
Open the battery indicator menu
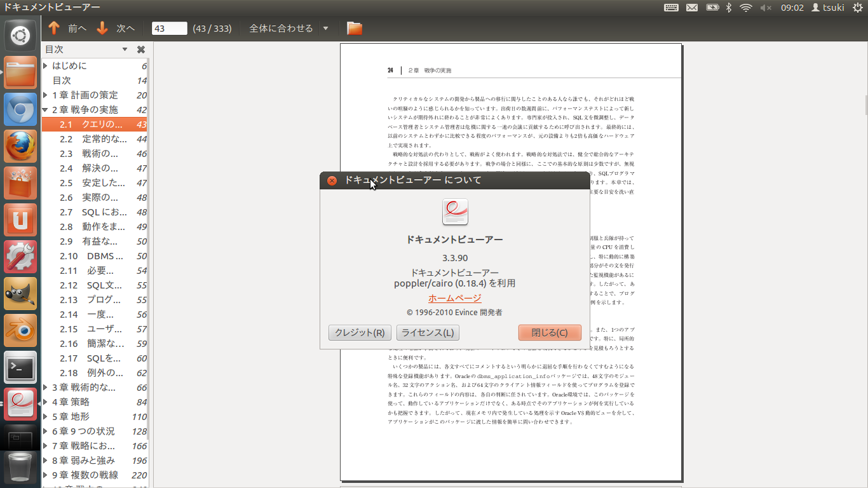coord(712,8)
